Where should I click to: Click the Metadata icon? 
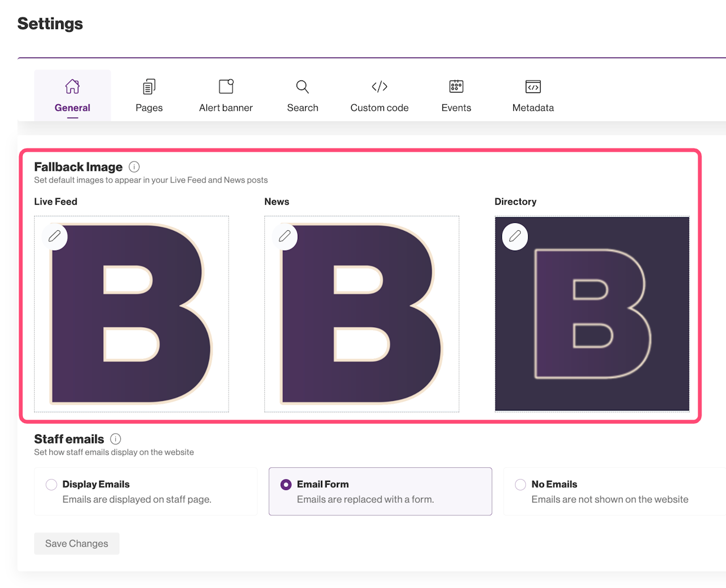533,87
